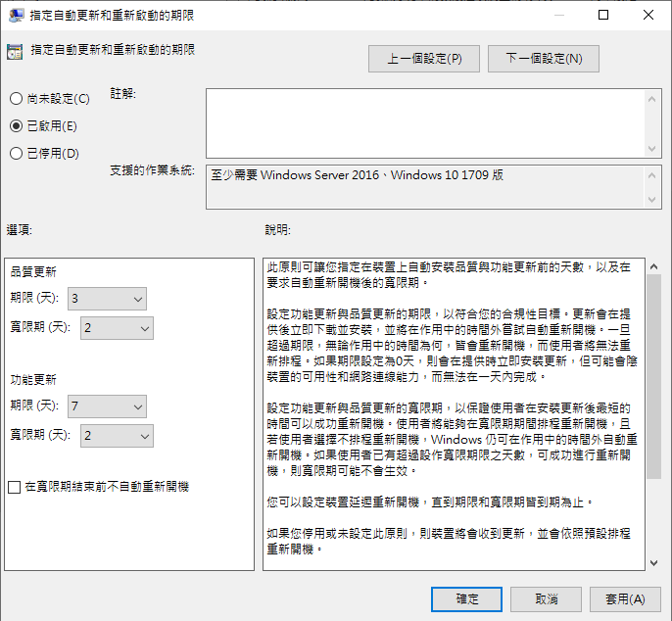Viewport: 672px width, 621px height.
Task: Click the 套用(A) button
Action: click(x=624, y=598)
